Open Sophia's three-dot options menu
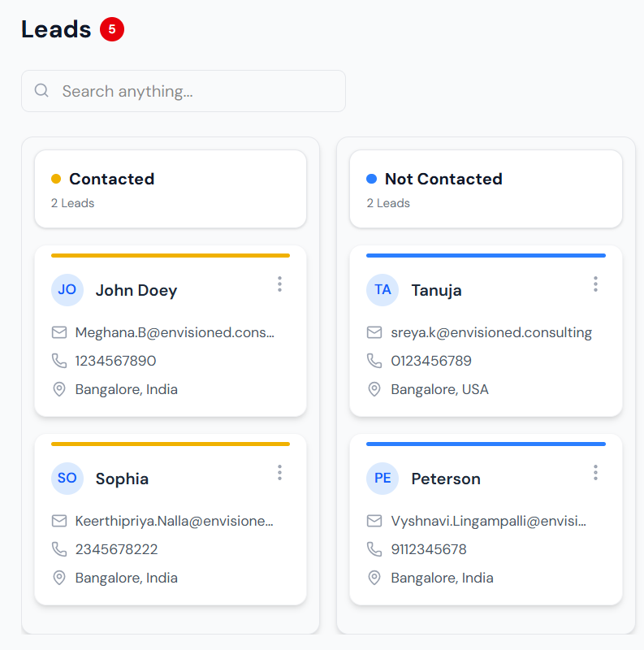 [279, 473]
